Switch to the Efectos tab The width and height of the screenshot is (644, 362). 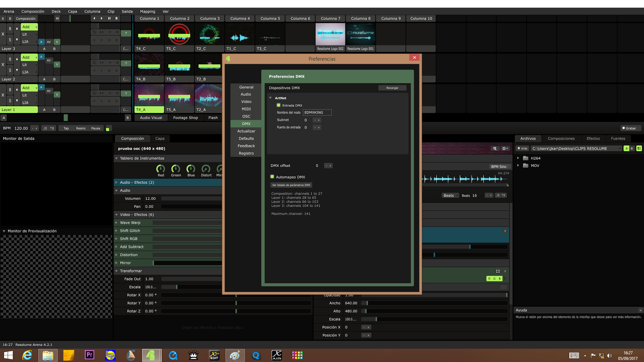coord(593,138)
